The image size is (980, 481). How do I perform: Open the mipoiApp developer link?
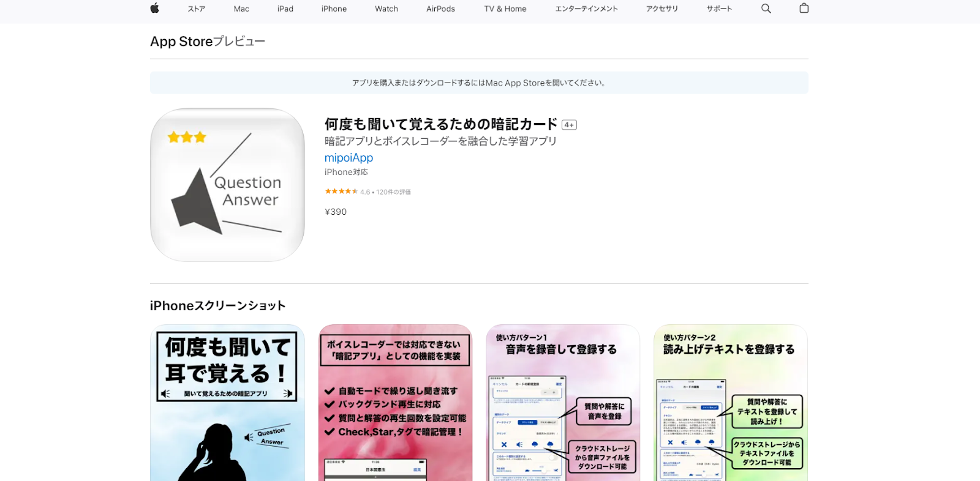pyautogui.click(x=349, y=157)
